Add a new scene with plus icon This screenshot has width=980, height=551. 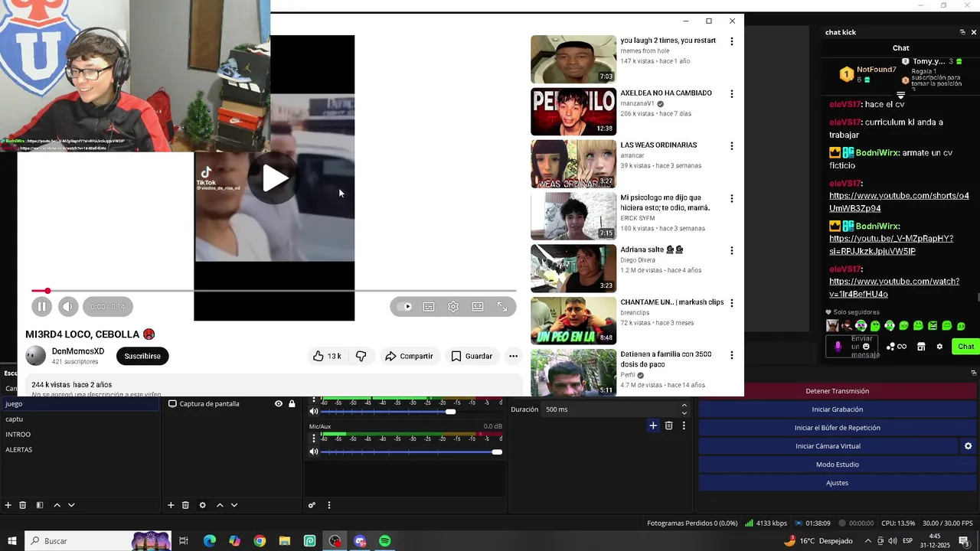8,505
